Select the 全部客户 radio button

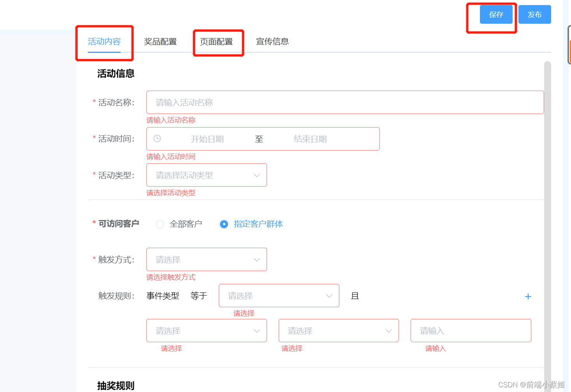tap(160, 224)
